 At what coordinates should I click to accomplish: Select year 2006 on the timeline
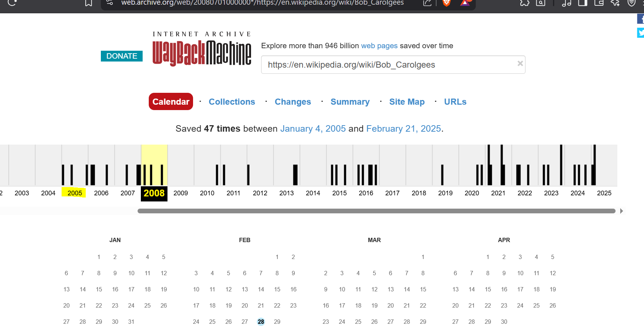101,193
